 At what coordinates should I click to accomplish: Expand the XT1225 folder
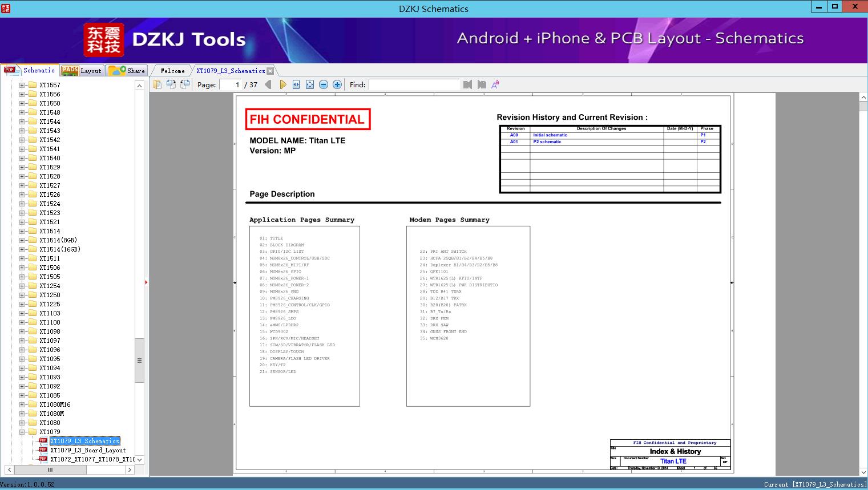pyautogui.click(x=22, y=304)
